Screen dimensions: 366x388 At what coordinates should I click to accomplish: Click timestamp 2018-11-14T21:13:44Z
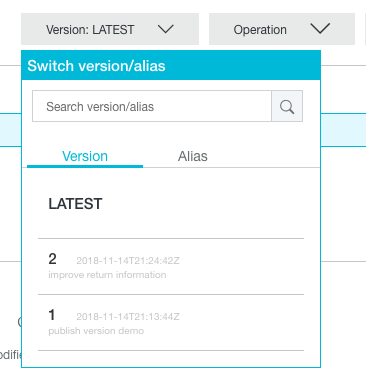pyautogui.click(x=128, y=317)
